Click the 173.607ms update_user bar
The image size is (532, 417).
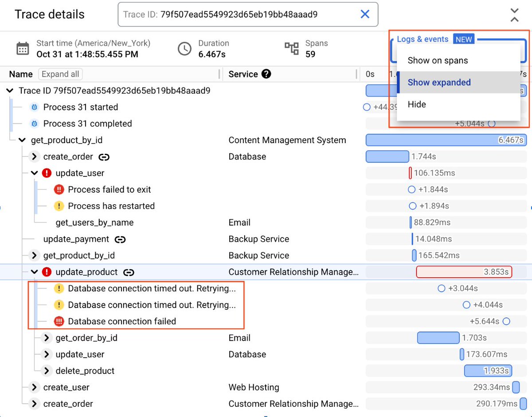click(462, 355)
